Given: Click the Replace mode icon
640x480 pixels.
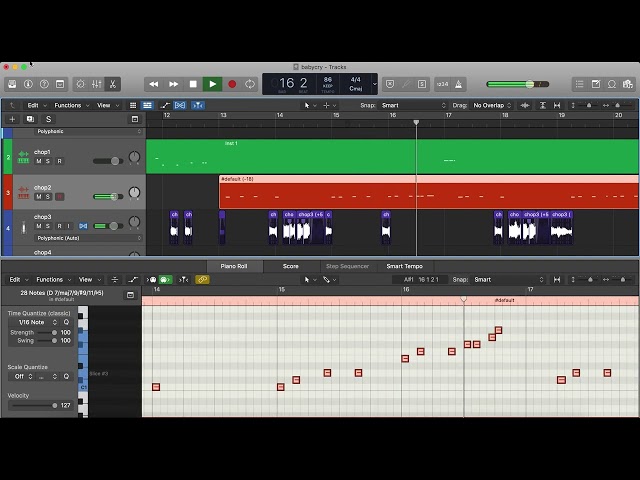Looking at the screenshot, I should tap(390, 84).
